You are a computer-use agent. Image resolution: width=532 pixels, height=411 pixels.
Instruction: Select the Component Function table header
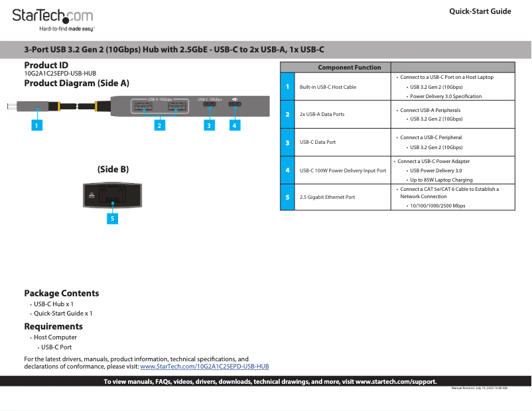pyautogui.click(x=350, y=67)
